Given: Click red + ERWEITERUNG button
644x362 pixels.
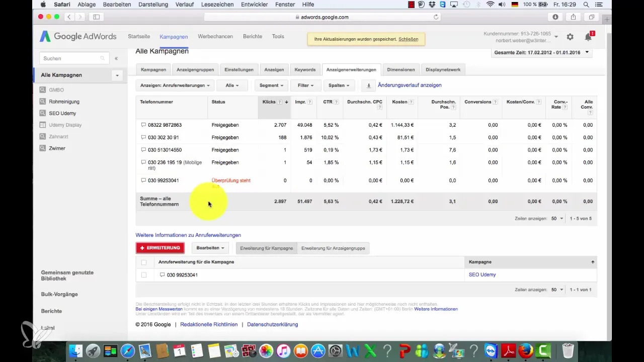Looking at the screenshot, I should [160, 248].
